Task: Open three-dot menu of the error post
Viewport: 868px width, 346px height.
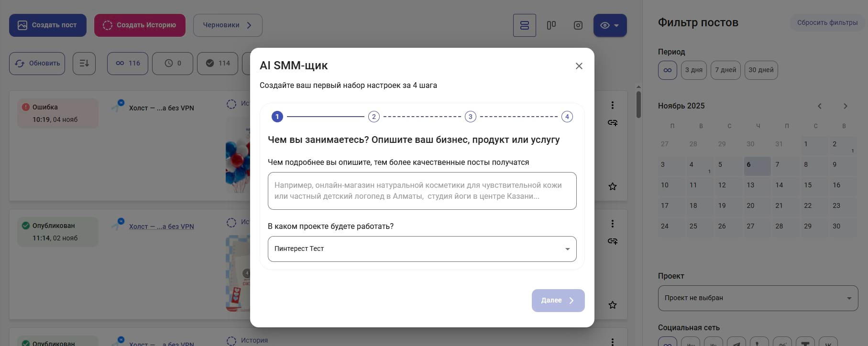Action: point(612,105)
